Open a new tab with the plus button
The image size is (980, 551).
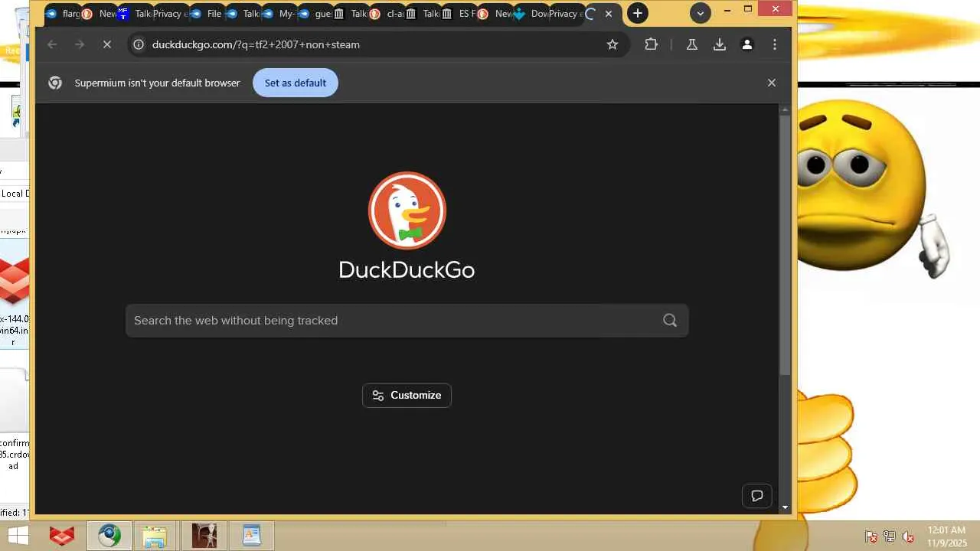tap(637, 13)
